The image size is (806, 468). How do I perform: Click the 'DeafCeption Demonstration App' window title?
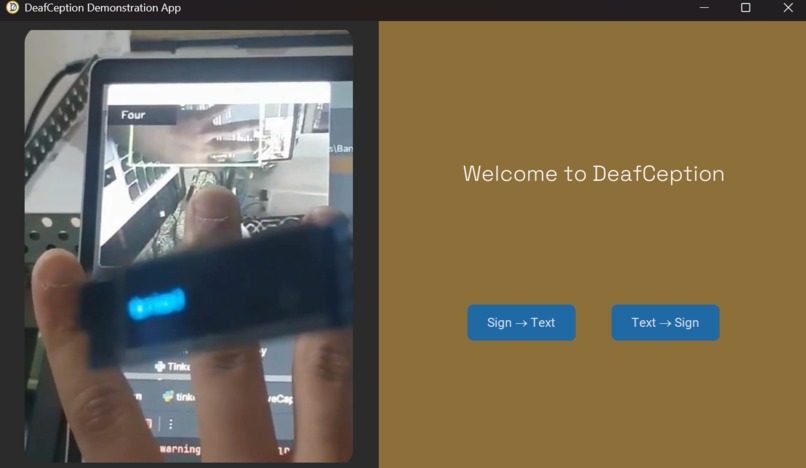click(x=102, y=8)
